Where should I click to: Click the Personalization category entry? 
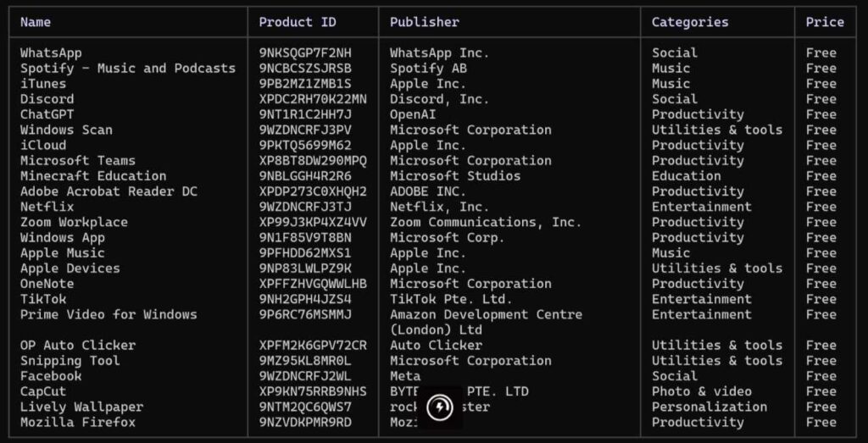[709, 407]
